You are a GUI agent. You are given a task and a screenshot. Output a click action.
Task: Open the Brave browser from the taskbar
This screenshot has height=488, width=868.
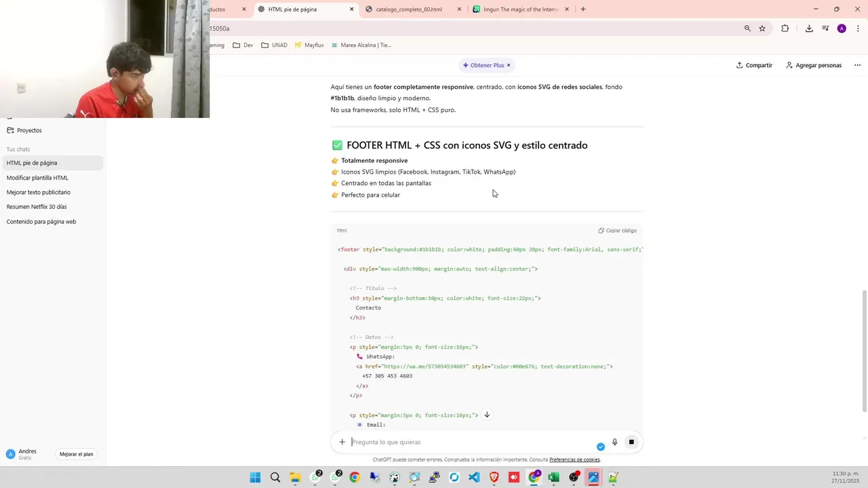click(x=494, y=478)
